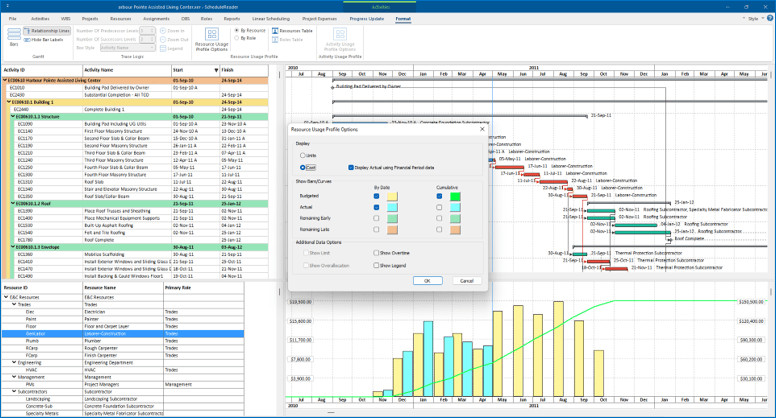Collapse the Subcontractors resource node
The width and height of the screenshot is (776, 418).
pos(14,391)
